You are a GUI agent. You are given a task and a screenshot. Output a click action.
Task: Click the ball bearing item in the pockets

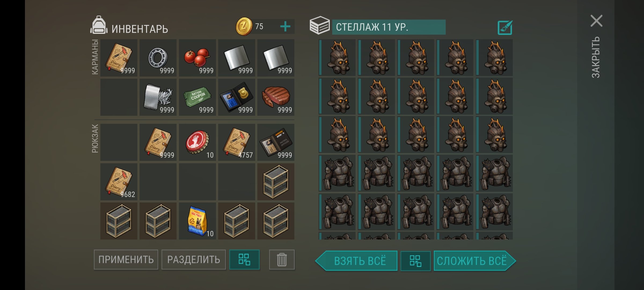(x=158, y=58)
